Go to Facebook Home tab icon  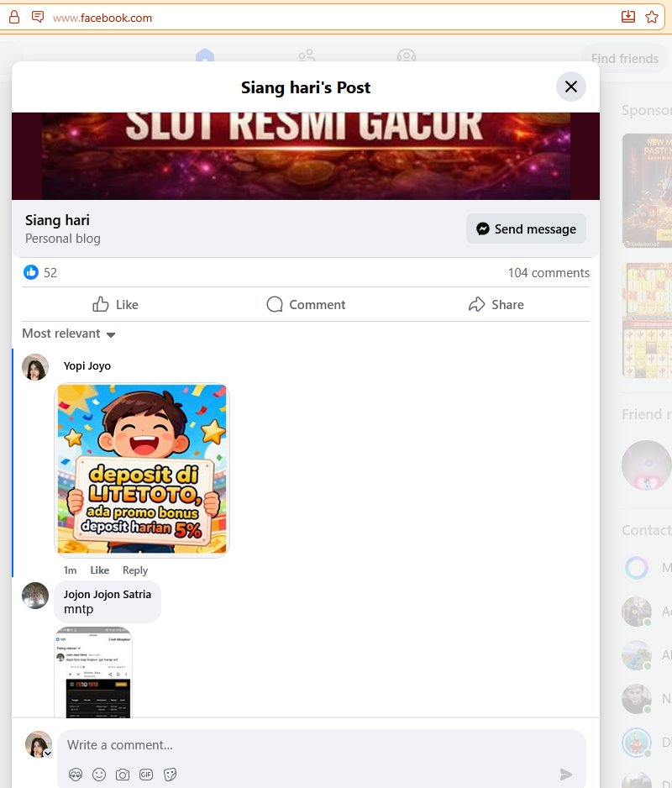tap(205, 55)
